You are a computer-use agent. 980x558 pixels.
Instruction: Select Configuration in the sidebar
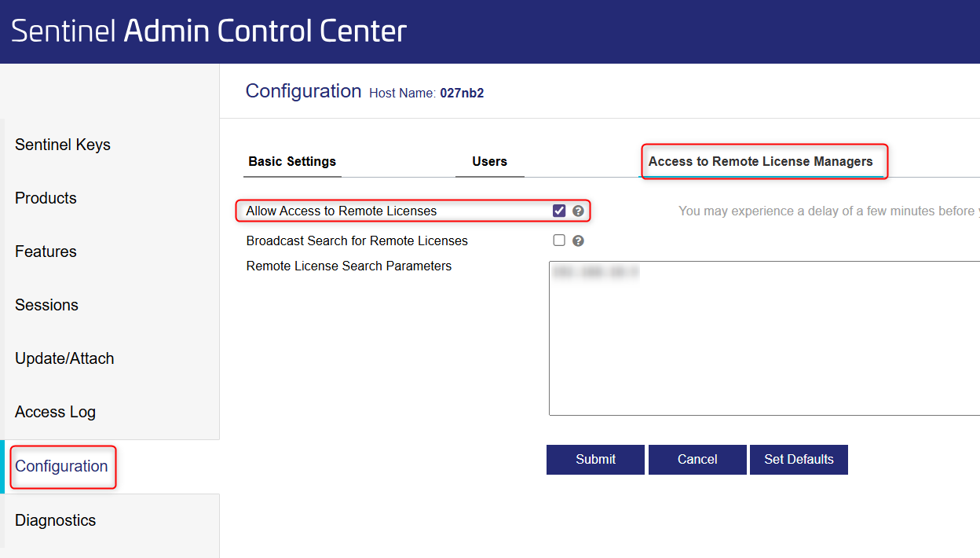pyautogui.click(x=61, y=466)
